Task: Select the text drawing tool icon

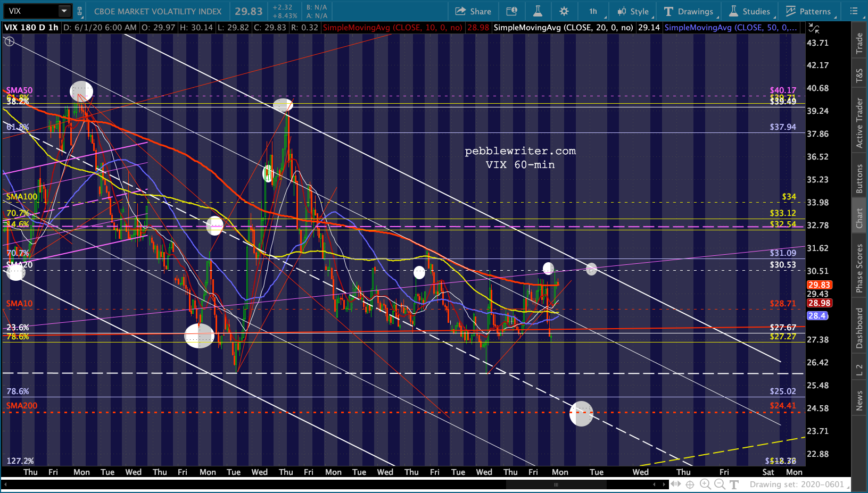Action: tap(734, 484)
